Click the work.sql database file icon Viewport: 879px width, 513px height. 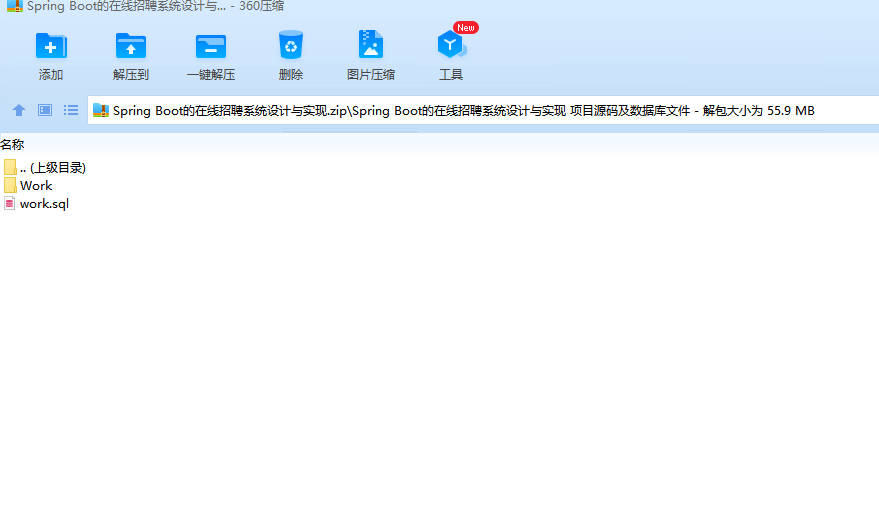coord(10,204)
